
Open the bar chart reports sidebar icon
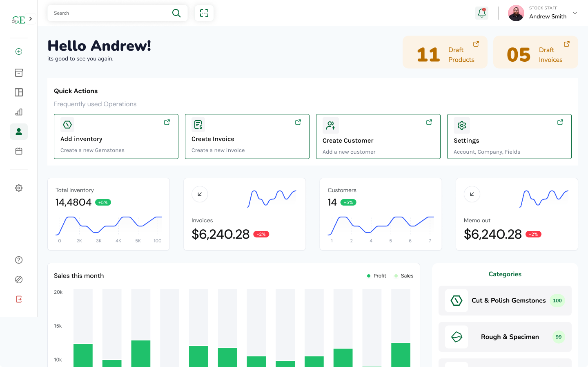coord(19,112)
